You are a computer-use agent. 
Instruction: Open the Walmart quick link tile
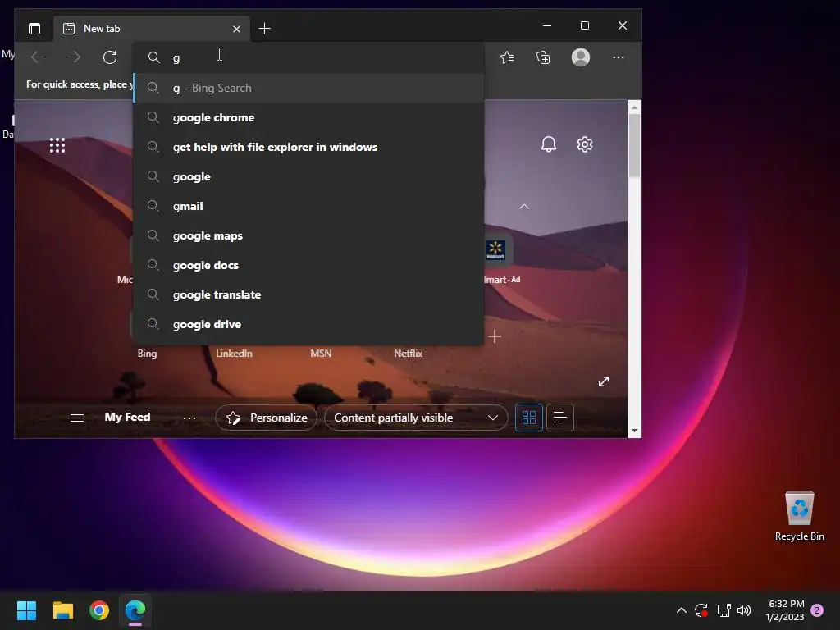(495, 250)
